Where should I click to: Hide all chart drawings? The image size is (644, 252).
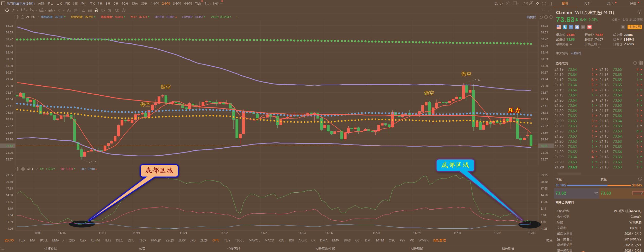[103, 10]
